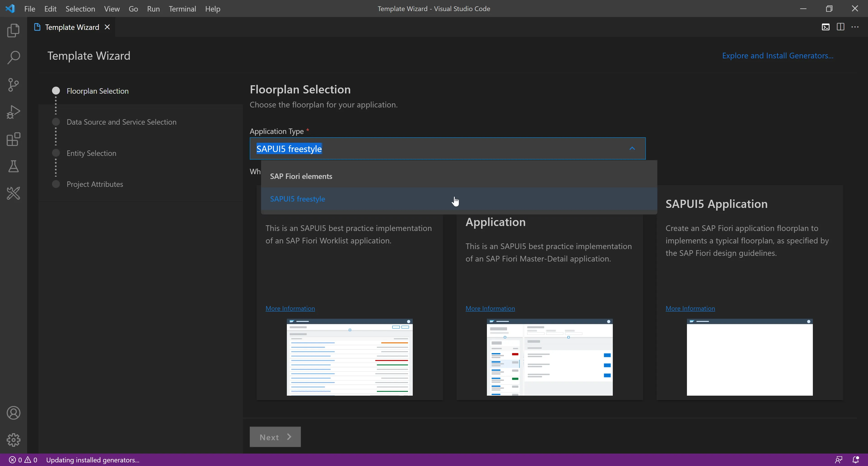Open Manage gear icon

click(x=14, y=440)
